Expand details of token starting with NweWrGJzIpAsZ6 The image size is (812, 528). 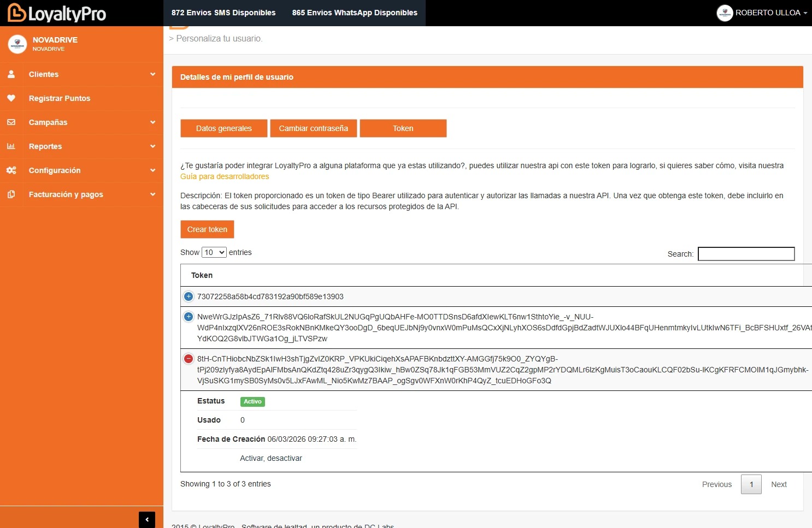[189, 317]
